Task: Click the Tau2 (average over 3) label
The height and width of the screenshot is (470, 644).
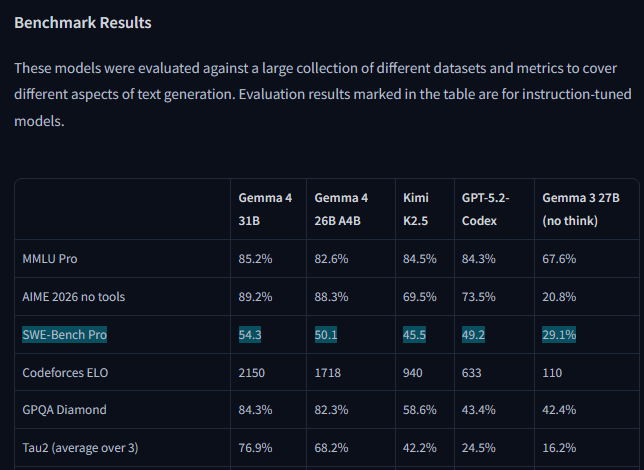Action: pyautogui.click(x=80, y=447)
